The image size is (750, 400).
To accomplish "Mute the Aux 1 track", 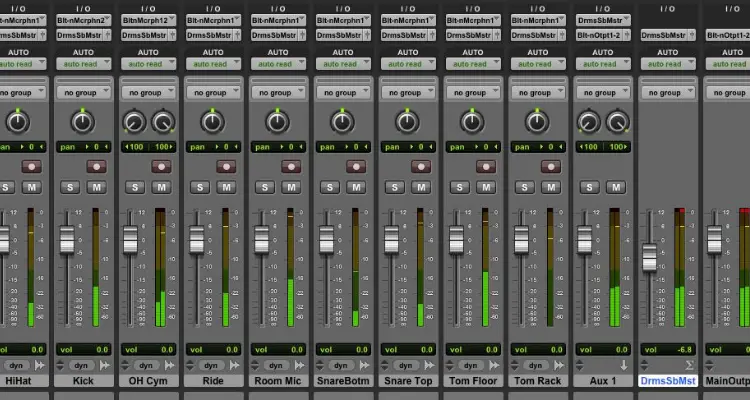I will click(x=611, y=187).
